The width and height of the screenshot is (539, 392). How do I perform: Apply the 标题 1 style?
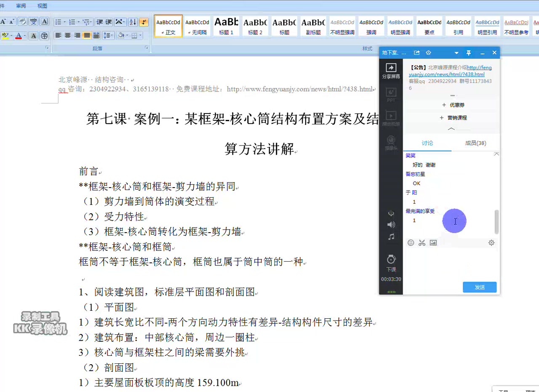click(226, 26)
